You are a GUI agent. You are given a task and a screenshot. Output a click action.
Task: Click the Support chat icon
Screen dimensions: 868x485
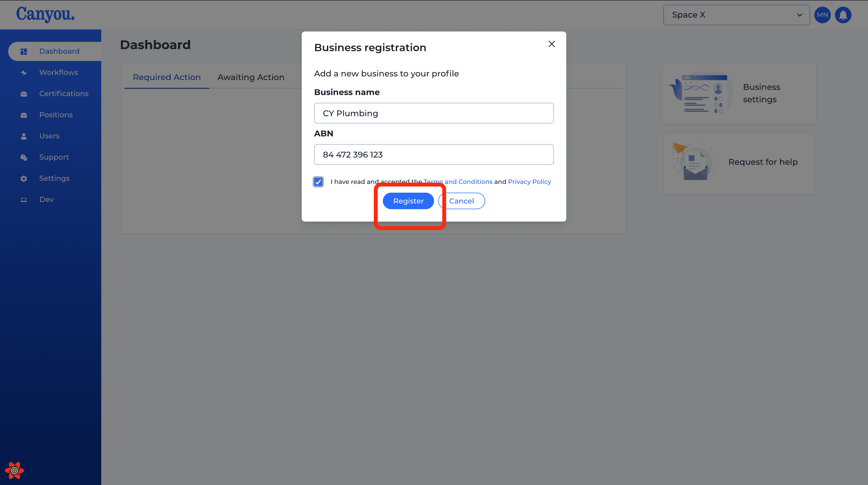[24, 157]
